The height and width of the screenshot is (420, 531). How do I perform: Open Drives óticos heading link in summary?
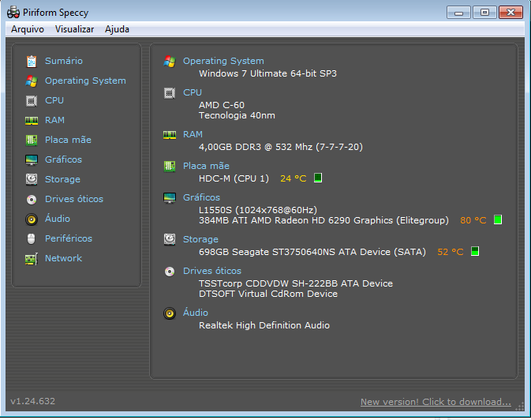[212, 271]
